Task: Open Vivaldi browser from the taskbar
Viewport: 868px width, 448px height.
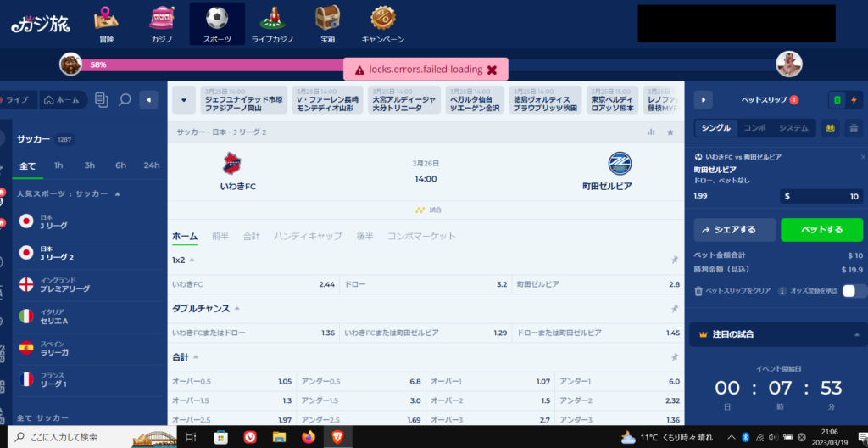Action: [x=250, y=437]
